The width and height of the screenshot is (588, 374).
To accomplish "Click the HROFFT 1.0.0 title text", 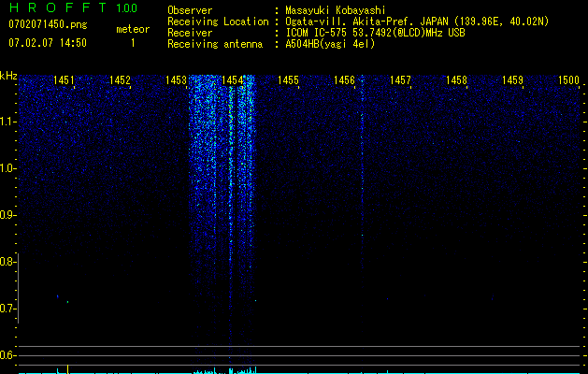I will [x=73, y=7].
